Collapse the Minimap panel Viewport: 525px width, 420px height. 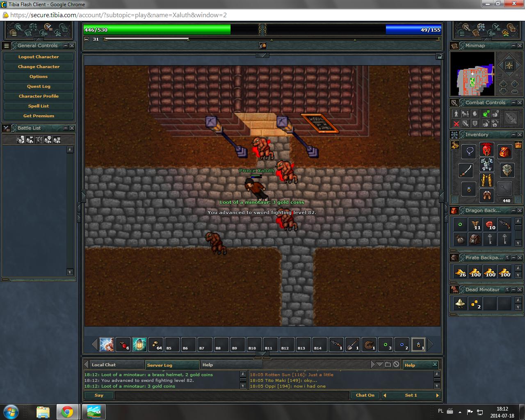(x=513, y=46)
